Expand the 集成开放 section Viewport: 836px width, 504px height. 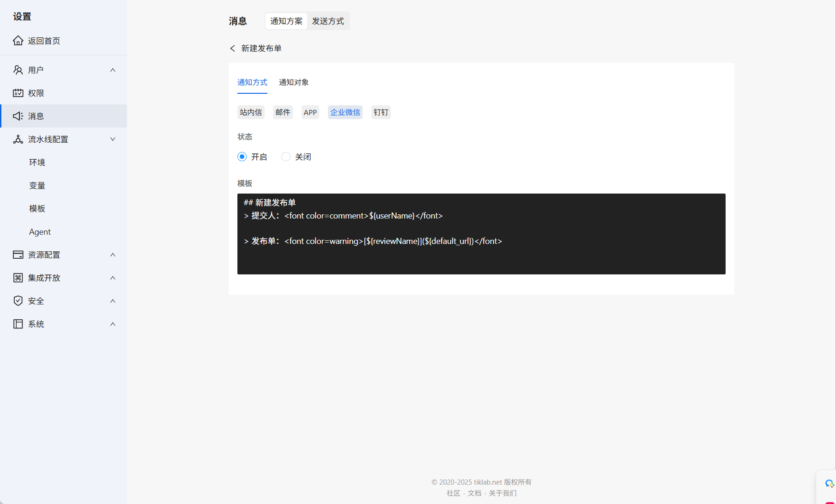point(113,278)
